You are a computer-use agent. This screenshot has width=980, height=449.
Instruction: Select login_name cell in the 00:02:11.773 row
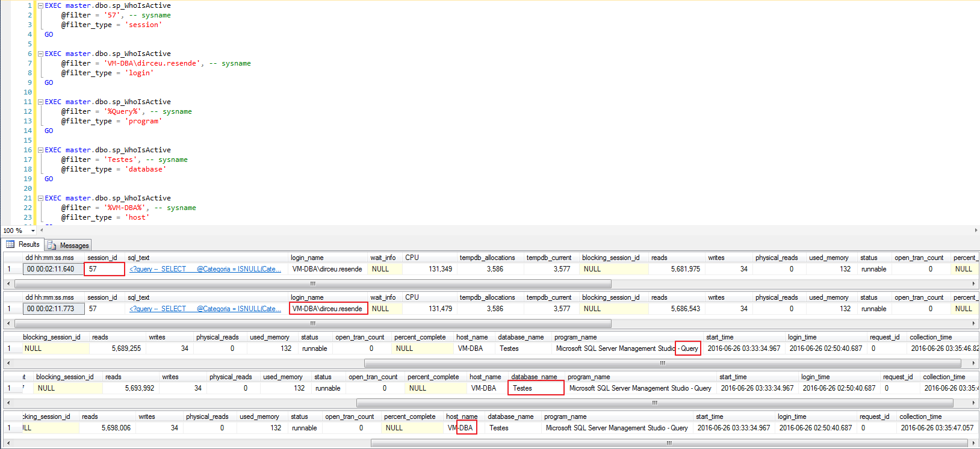tap(328, 309)
